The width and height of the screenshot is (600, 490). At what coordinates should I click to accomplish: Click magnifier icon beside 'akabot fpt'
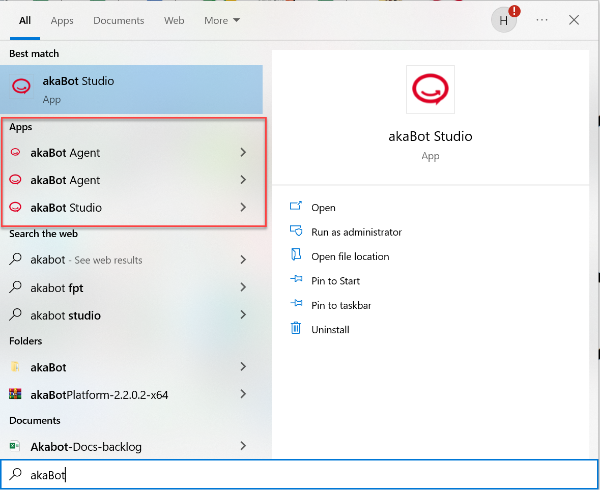click(x=15, y=287)
